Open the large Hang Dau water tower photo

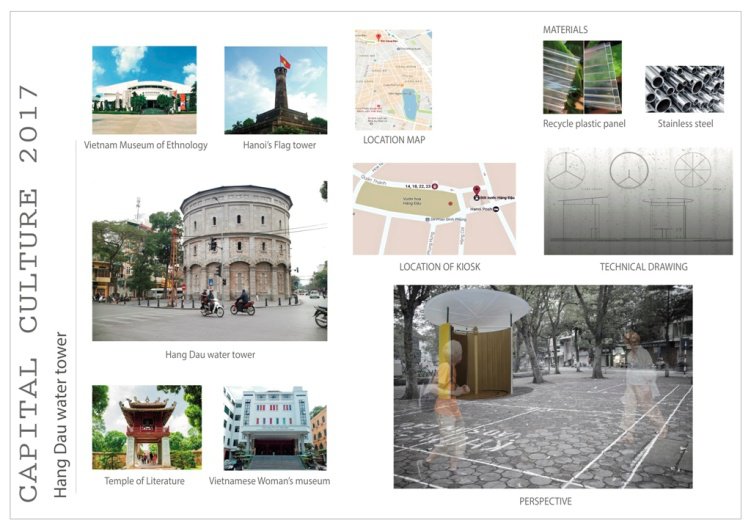210,261
